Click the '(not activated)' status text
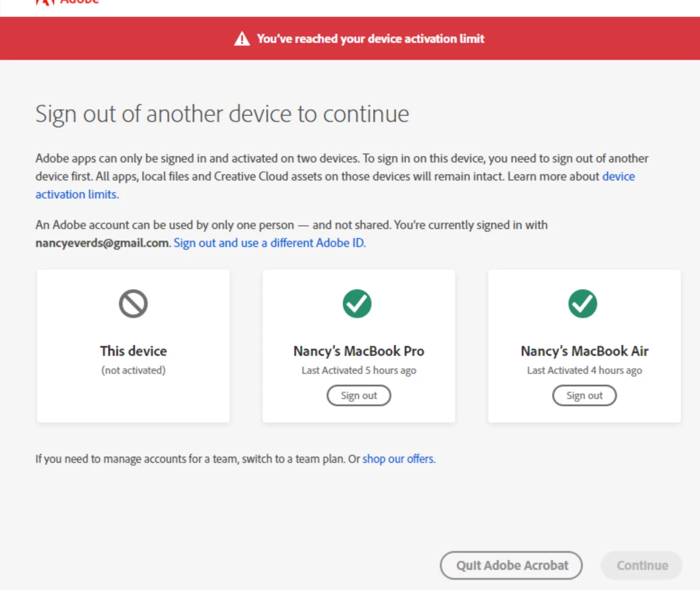Screen dimensions: 700x590 click(x=134, y=371)
